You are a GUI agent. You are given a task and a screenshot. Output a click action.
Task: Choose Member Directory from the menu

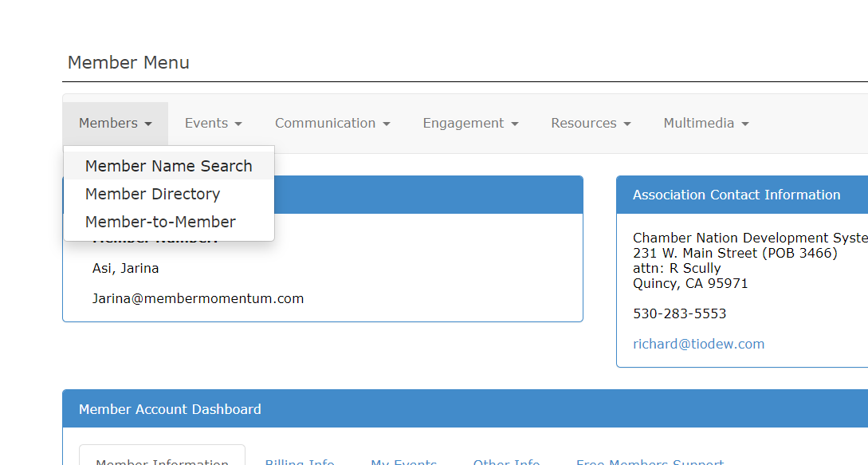[152, 194]
